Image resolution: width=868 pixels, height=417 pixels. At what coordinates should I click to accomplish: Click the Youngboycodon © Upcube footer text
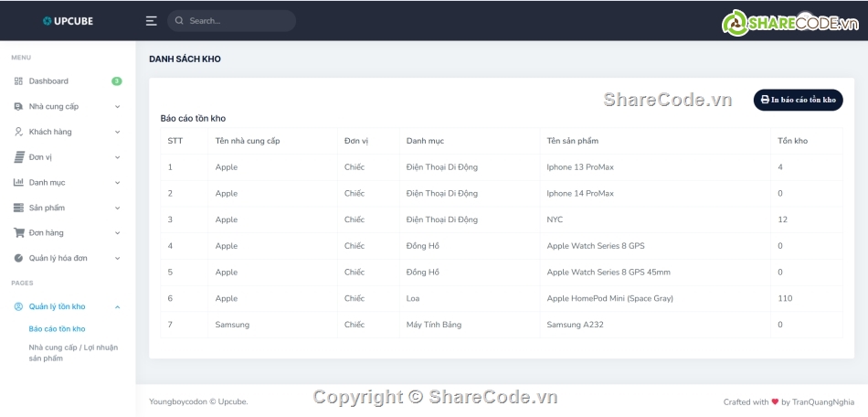(198, 402)
